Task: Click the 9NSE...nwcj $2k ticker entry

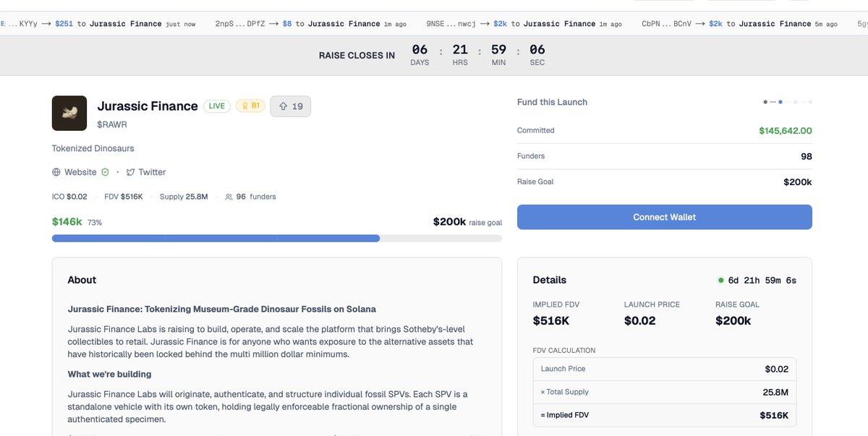Action: coord(524,24)
